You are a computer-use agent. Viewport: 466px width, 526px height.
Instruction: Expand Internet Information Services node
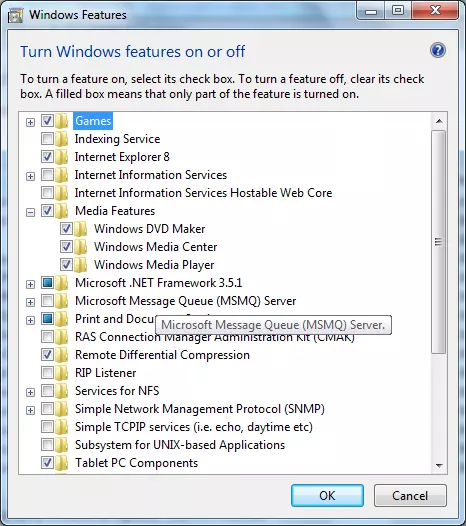click(x=30, y=176)
